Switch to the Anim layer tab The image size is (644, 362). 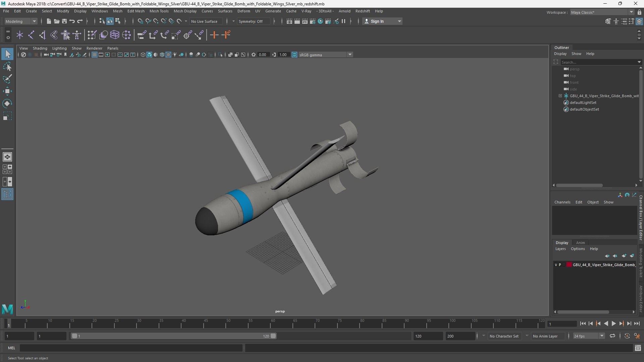coord(580,243)
